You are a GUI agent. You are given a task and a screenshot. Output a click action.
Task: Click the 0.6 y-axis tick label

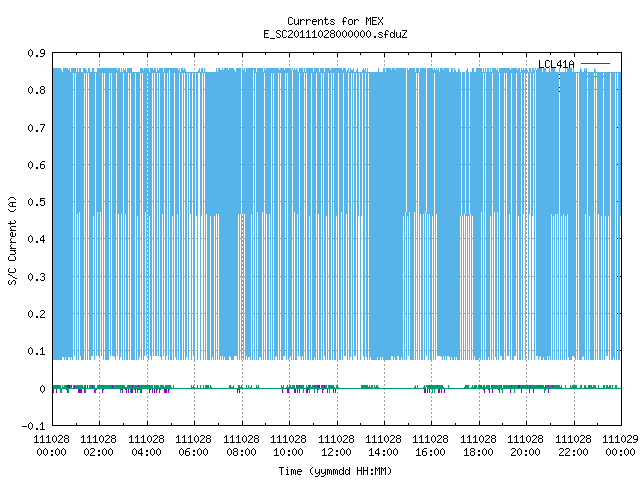click(x=36, y=165)
